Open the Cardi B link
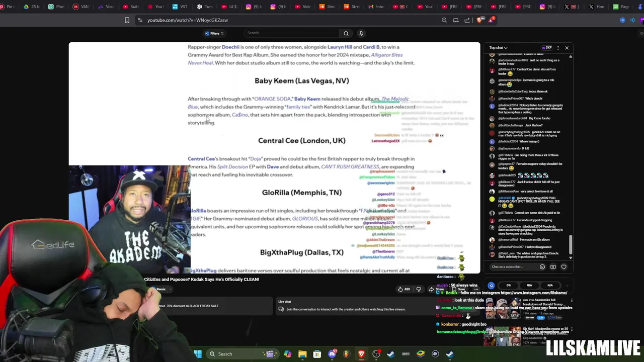This screenshot has height=362, width=644. click(x=371, y=47)
